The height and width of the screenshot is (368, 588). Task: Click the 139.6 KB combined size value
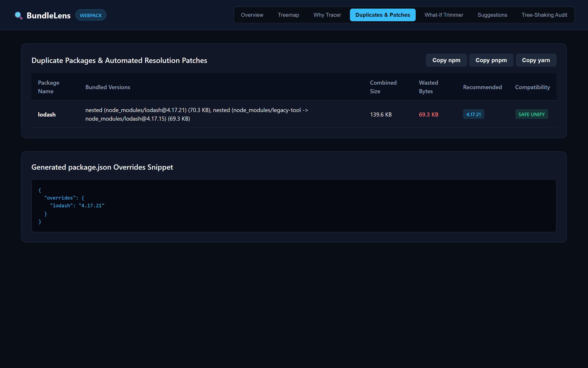pyautogui.click(x=381, y=114)
